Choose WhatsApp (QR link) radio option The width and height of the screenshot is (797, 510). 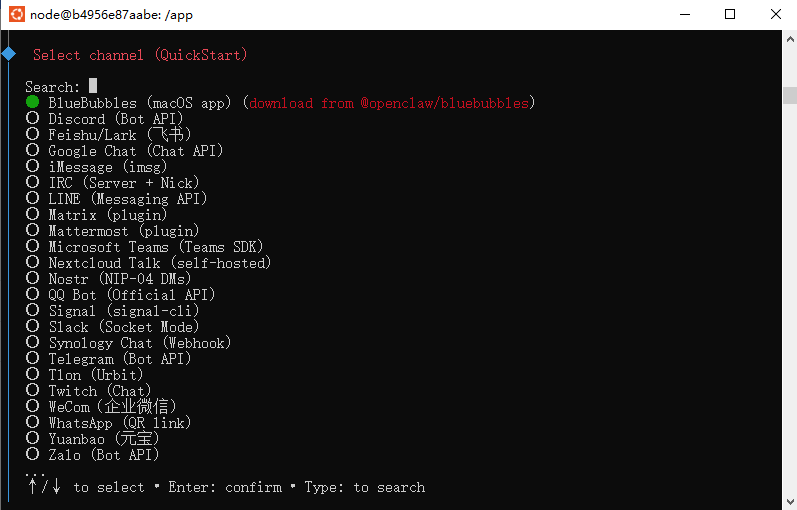click(33, 423)
